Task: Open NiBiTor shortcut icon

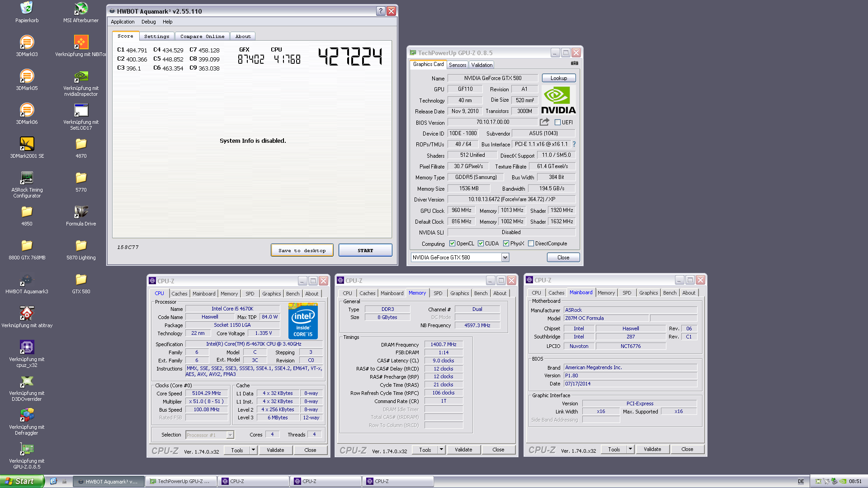Action: click(81, 42)
